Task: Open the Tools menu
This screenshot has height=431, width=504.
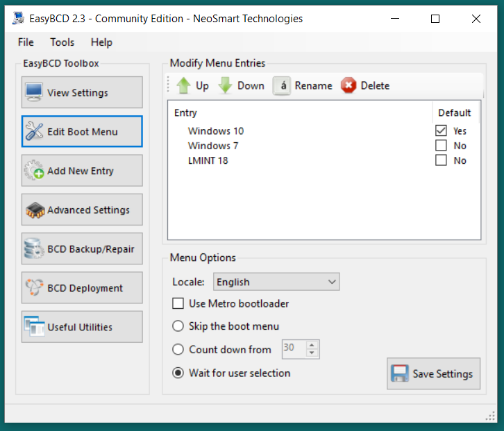Action: tap(62, 42)
